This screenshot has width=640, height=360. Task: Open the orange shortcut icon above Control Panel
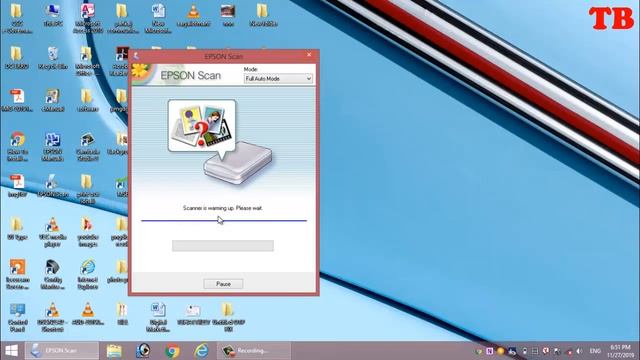pos(17,275)
